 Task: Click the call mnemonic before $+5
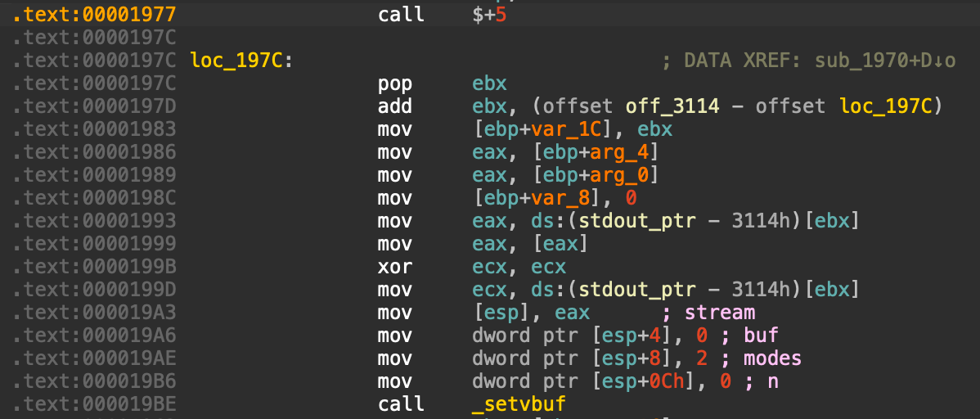402,15
